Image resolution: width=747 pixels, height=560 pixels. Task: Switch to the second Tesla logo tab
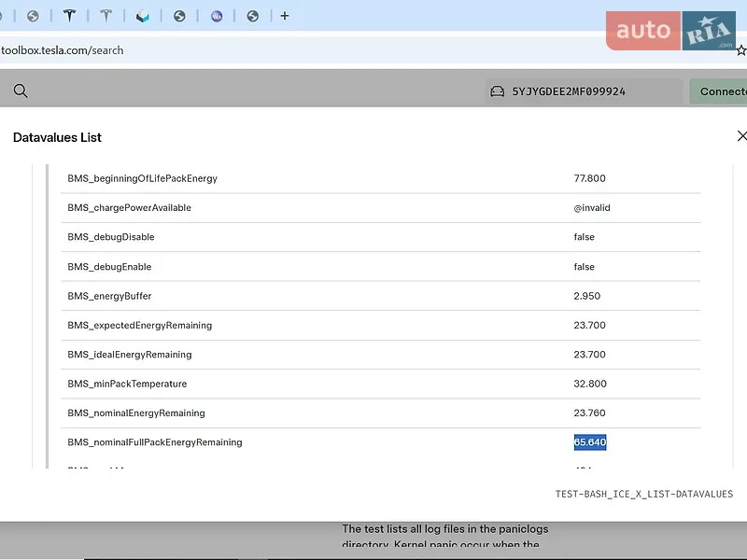tap(106, 16)
